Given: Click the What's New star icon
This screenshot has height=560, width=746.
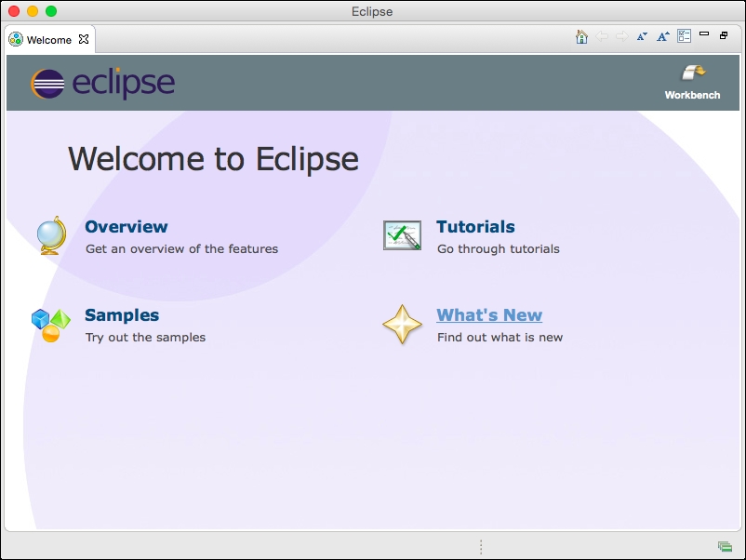Looking at the screenshot, I should tap(402, 325).
